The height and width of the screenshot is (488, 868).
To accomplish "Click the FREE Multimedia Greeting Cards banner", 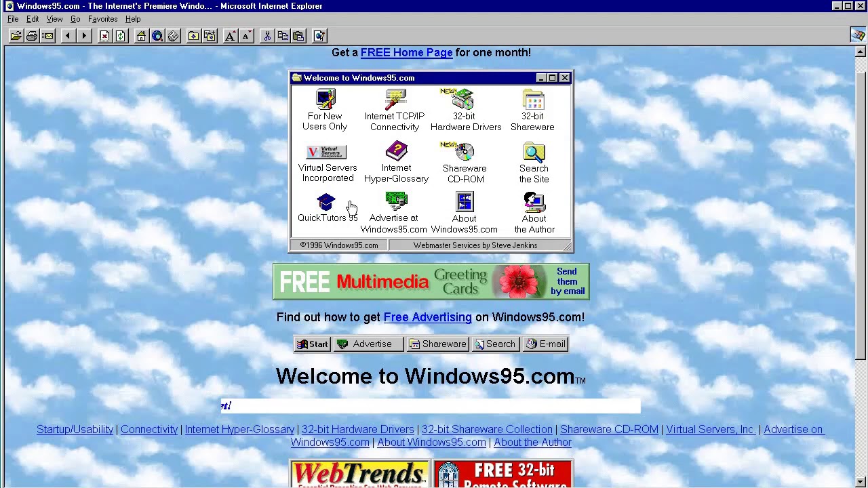I will coord(431,281).
